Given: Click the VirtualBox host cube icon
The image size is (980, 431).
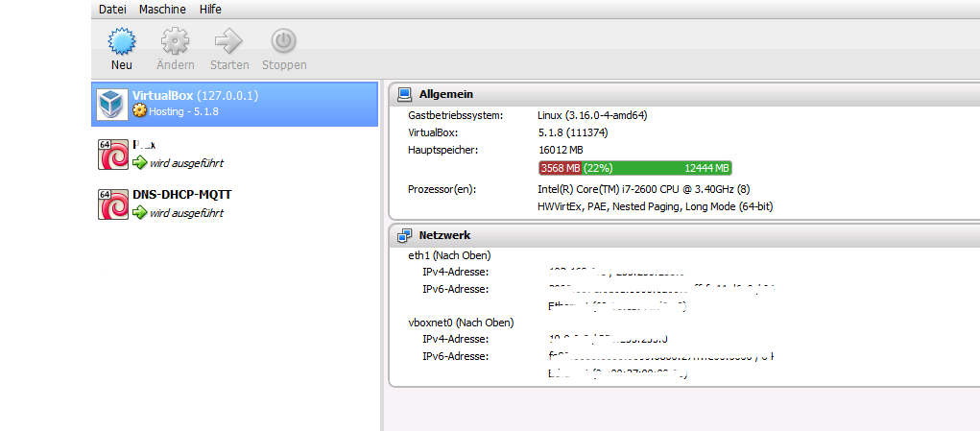Looking at the screenshot, I should (x=113, y=104).
